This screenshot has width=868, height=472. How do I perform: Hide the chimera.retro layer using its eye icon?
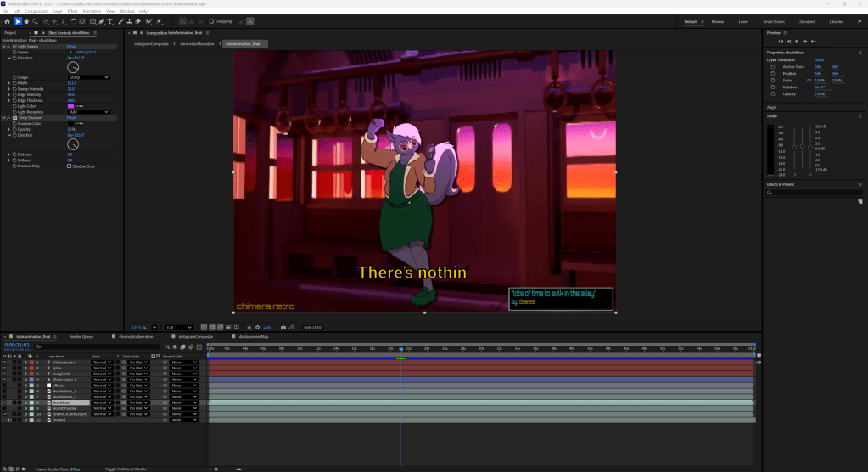(4, 362)
